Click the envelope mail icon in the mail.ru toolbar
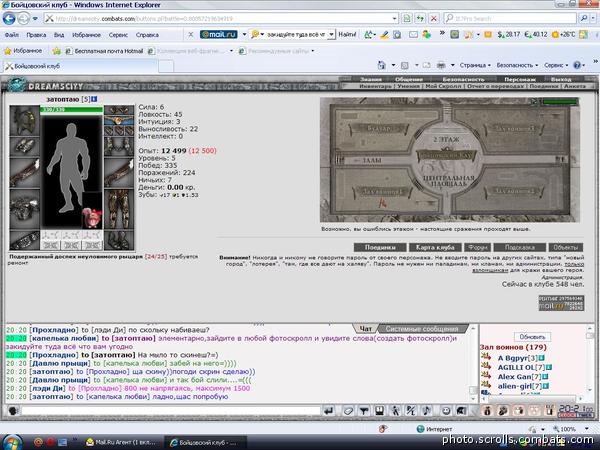This screenshot has width=600, height=450. coord(413,34)
